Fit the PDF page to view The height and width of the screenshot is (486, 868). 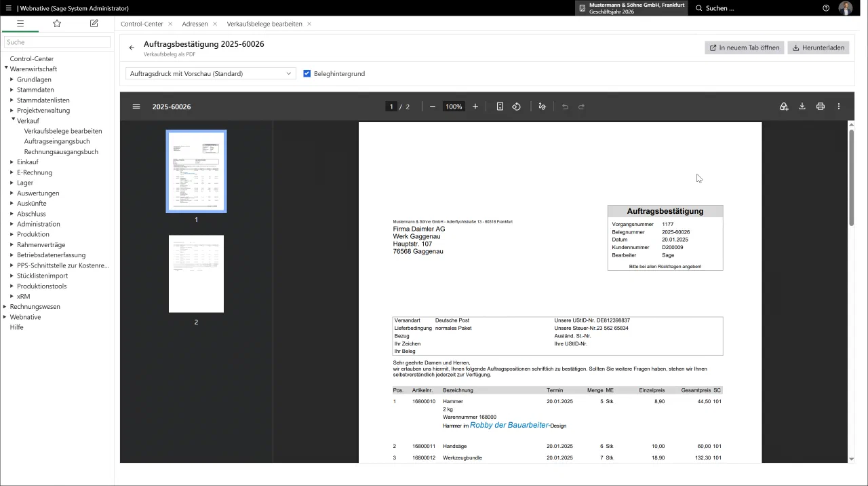500,107
